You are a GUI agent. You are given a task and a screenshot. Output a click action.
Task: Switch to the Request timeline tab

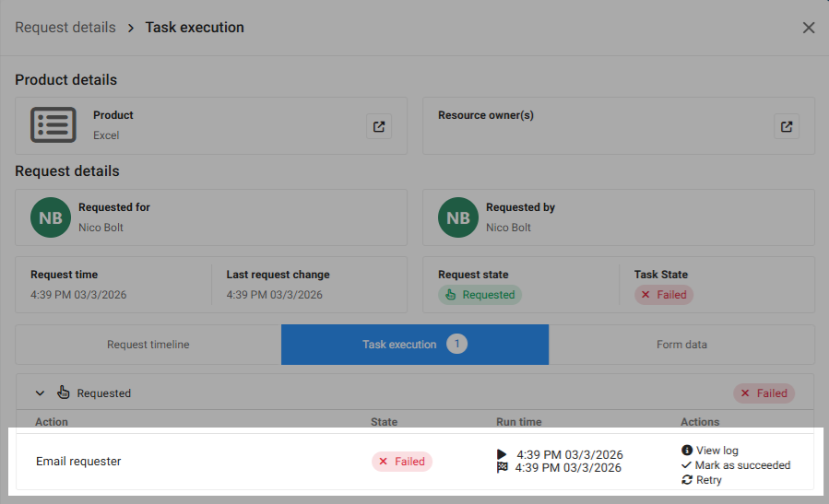[148, 345]
